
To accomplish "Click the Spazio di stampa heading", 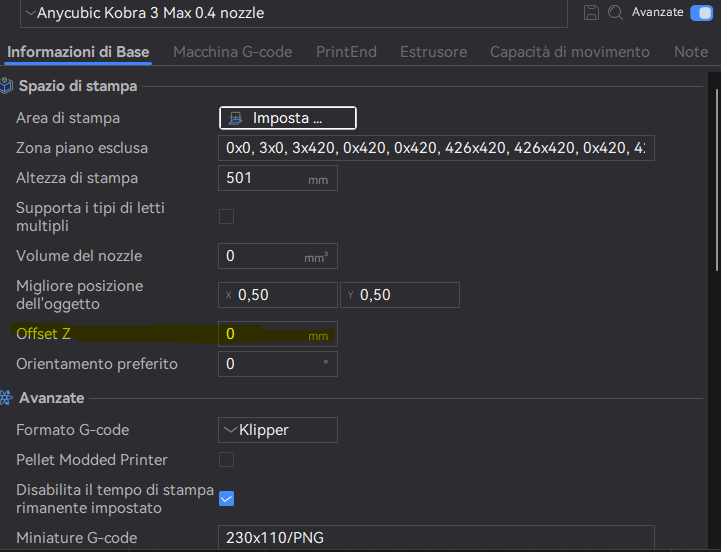I will [78, 86].
